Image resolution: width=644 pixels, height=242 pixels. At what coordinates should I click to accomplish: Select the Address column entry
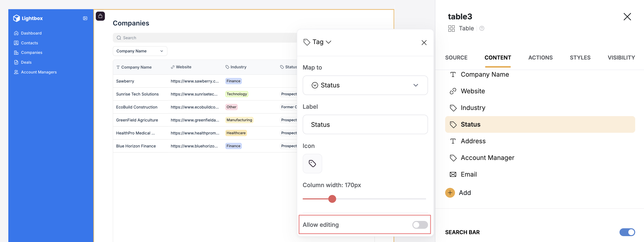click(540, 141)
